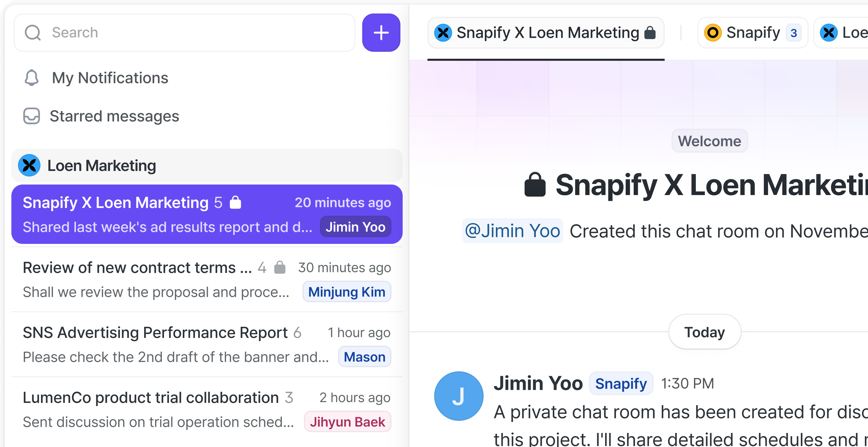868x447 pixels.
Task: Click Loen logo icon in first tab
Action: click(x=443, y=33)
